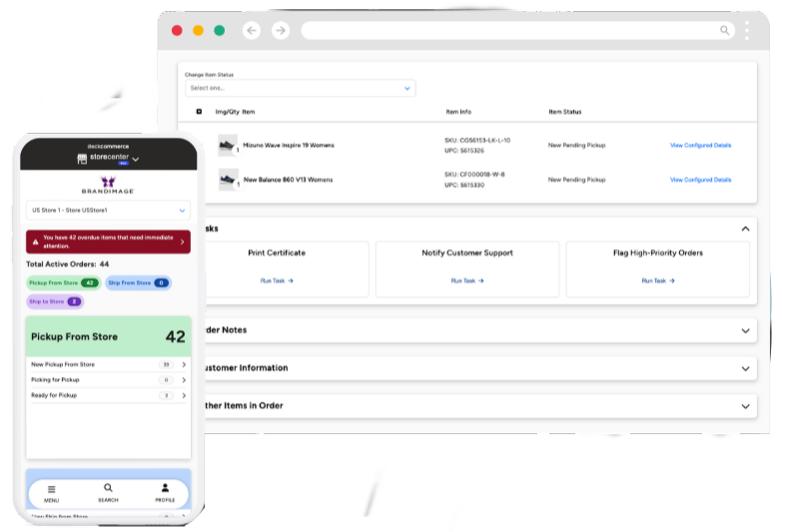Click the browser back arrow button
Viewport: 788px width, 532px height.
coord(252,31)
